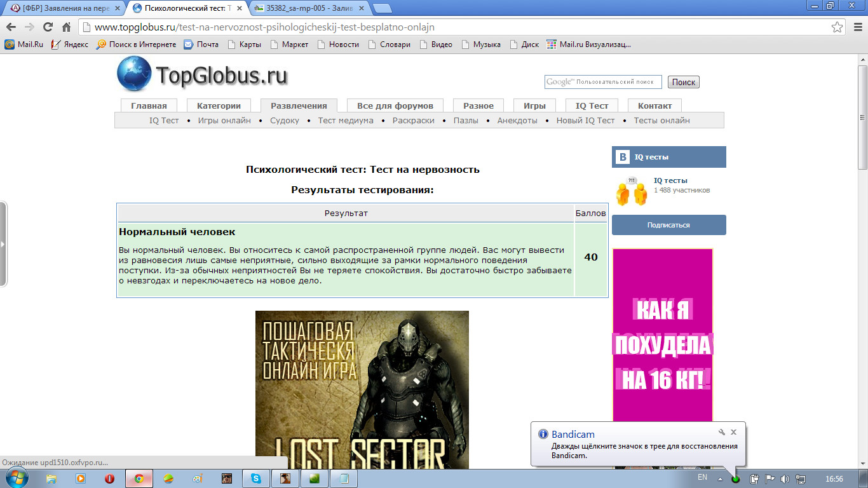The image size is (868, 488).
Task: Launch the media player from the taskbar
Action: (x=80, y=478)
